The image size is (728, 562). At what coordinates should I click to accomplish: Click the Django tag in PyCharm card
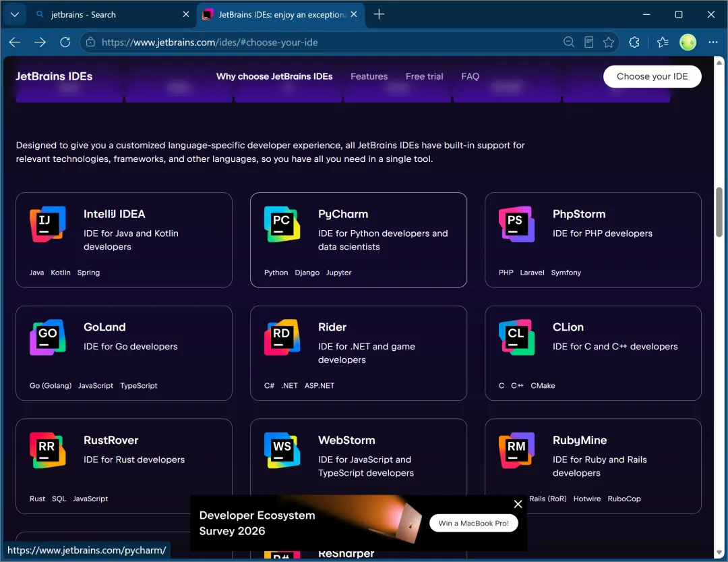307,273
